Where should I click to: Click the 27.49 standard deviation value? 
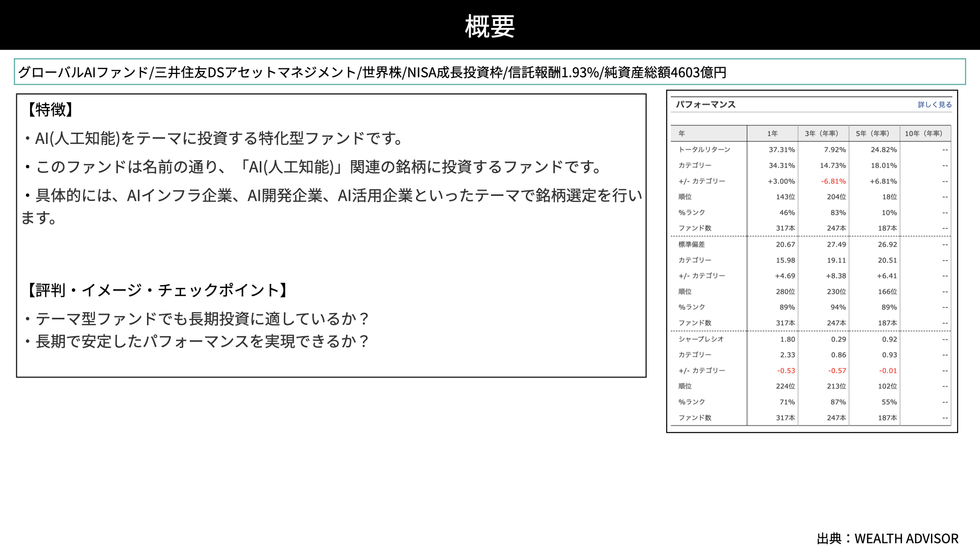(837, 244)
